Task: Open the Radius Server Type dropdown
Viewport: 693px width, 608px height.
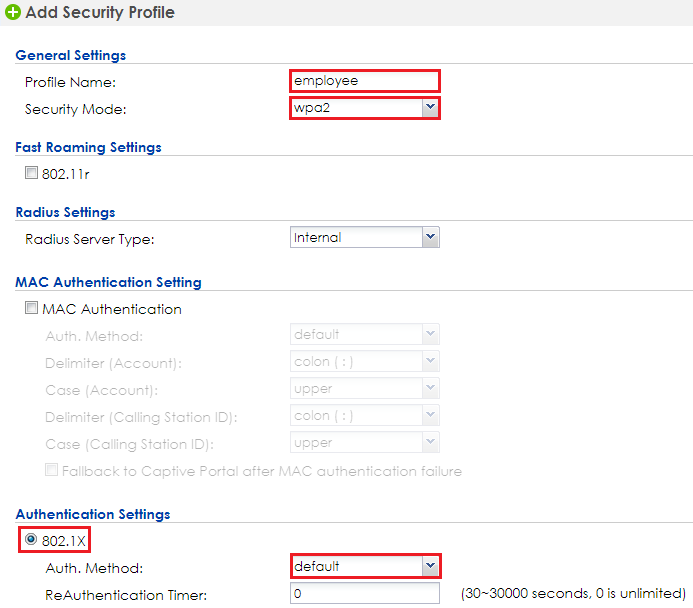Action: pos(365,237)
